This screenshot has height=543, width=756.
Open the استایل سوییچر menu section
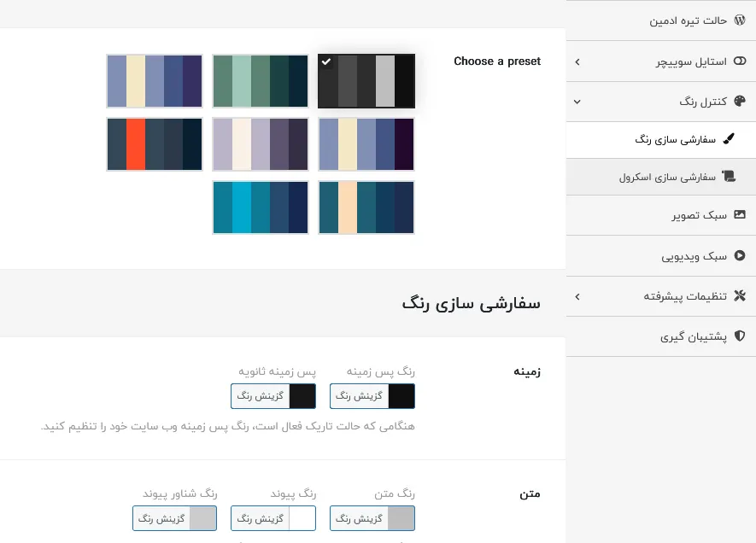click(x=661, y=61)
